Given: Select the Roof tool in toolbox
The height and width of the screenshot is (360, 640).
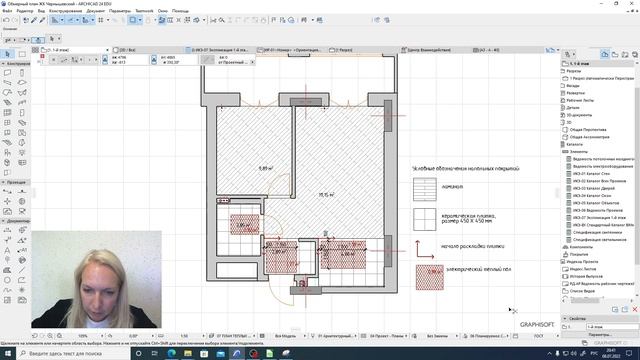Looking at the screenshot, I should (7, 93).
